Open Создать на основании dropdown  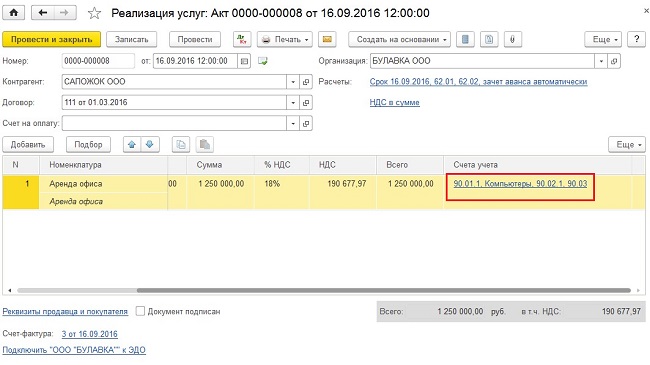400,39
